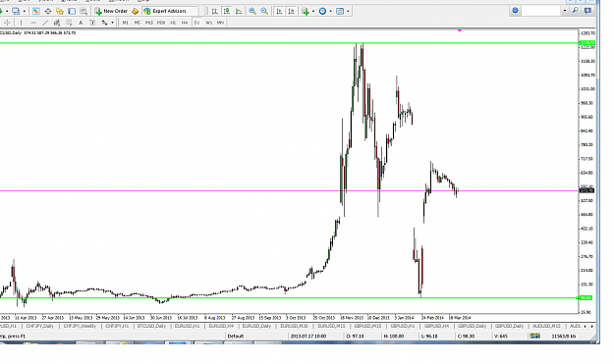Switch to the GBPUSD,H4 chart tab
Screen dimensions: 614x364
tap(436, 326)
